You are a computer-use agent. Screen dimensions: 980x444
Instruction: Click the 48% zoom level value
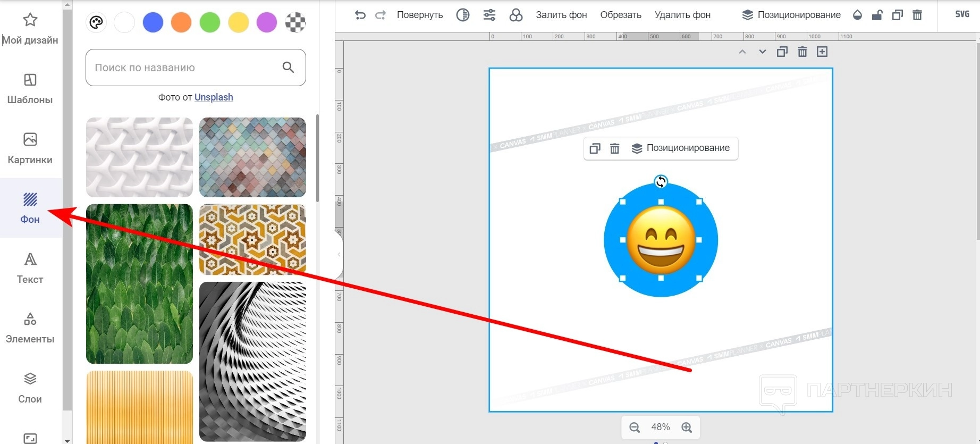coord(661,427)
